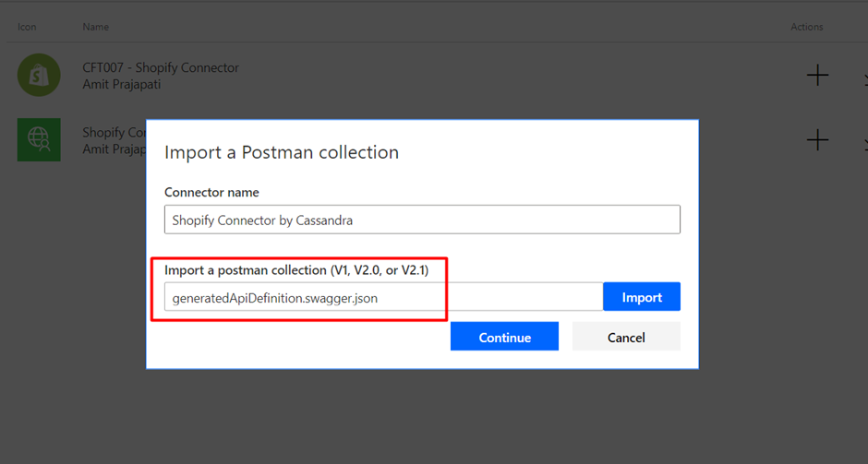This screenshot has width=868, height=464.
Task: Cancel the Import a Postman collection dialog
Action: coord(626,337)
